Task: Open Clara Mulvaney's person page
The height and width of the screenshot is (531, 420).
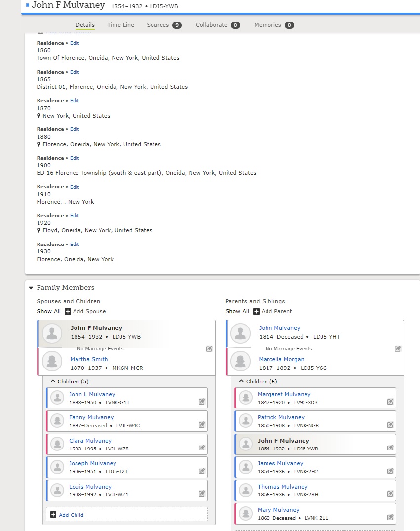Action: (90, 440)
